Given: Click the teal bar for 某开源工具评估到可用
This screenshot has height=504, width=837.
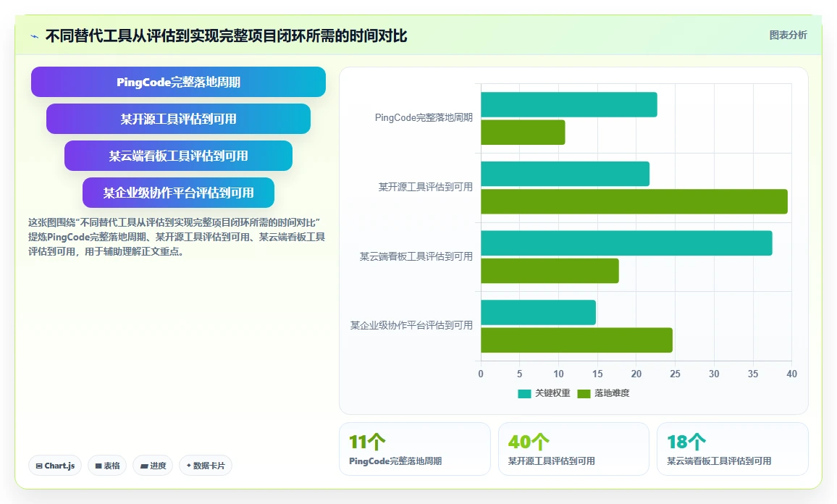Looking at the screenshot, I should coord(565,174).
